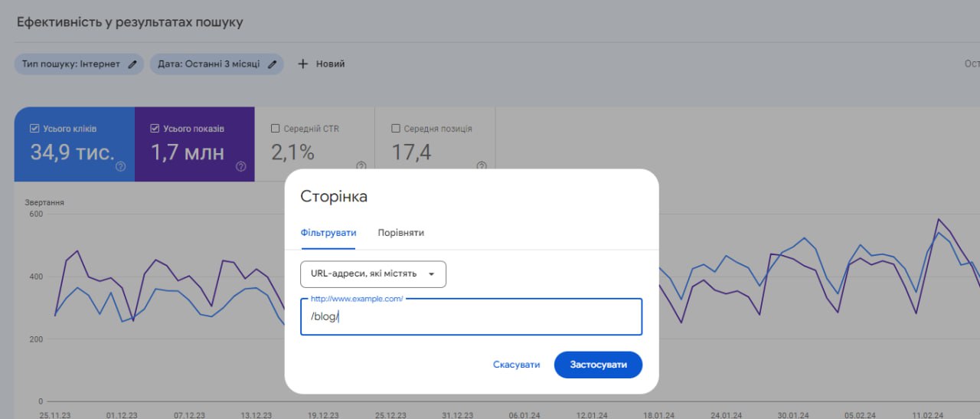Open help icon on the average position card

(482, 166)
